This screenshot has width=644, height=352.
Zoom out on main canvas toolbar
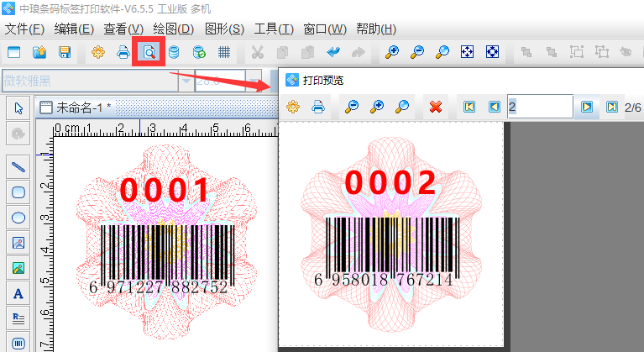(x=417, y=52)
